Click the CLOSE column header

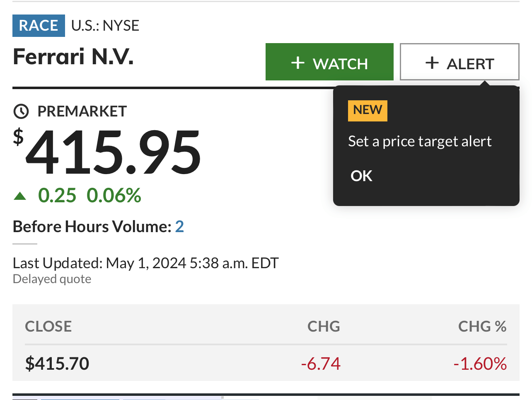point(48,327)
